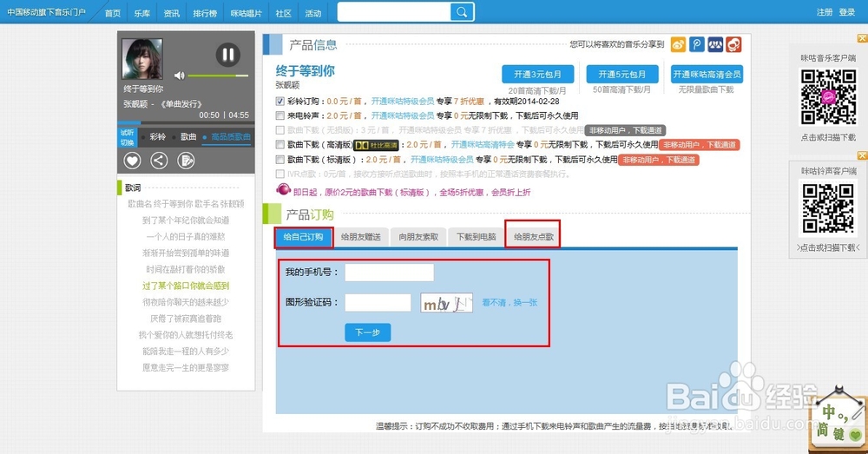Click the lyrics edit note icon
The height and width of the screenshot is (454, 868).
[186, 161]
